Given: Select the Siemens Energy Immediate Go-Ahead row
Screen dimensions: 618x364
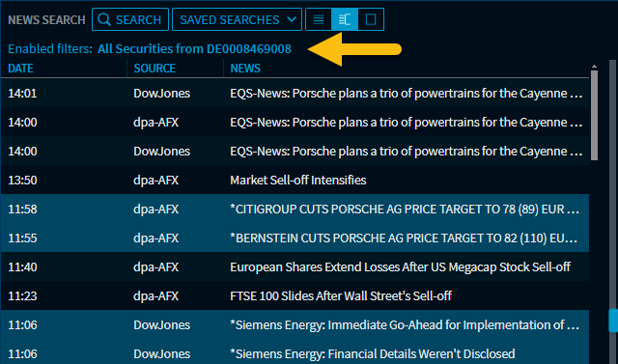Looking at the screenshot, I should pyautogui.click(x=295, y=324).
